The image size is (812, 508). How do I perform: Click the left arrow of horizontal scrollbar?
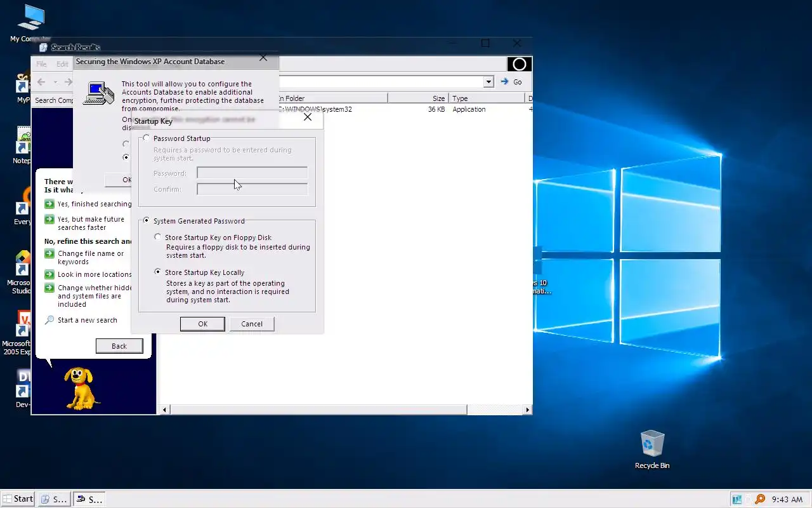(x=164, y=410)
